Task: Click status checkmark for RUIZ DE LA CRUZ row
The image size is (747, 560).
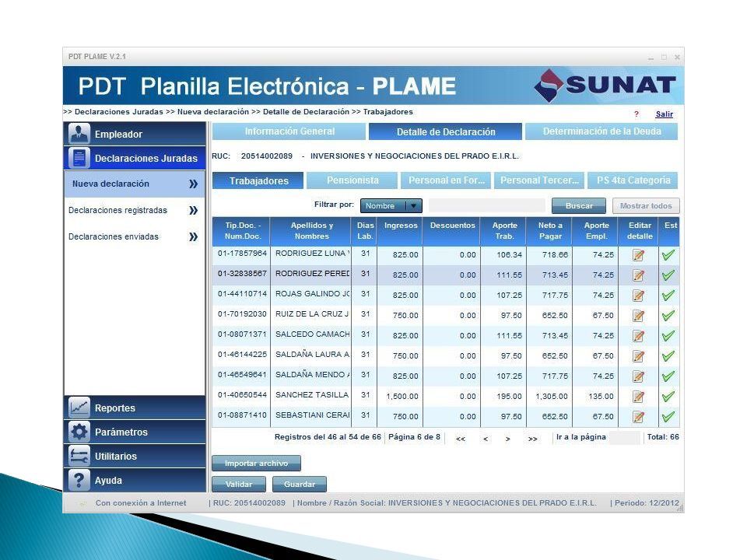Action: [668, 316]
